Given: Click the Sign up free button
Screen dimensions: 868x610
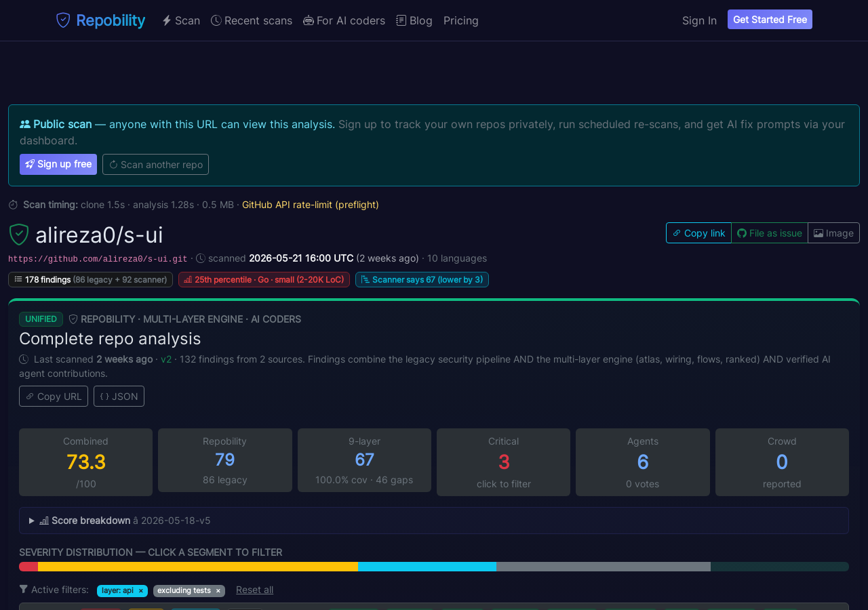Looking at the screenshot, I should [x=58, y=164].
